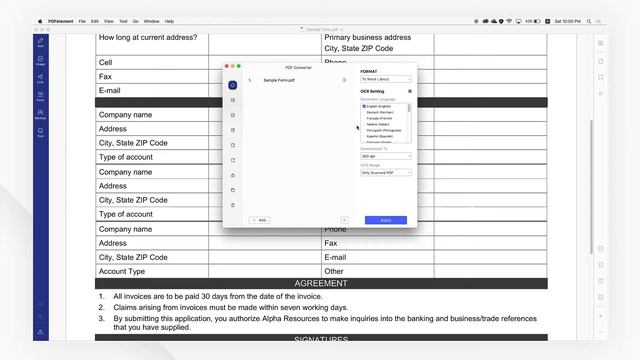Open the Apple menu
This screenshot has width=640, height=360.
pyautogui.click(x=40, y=21)
